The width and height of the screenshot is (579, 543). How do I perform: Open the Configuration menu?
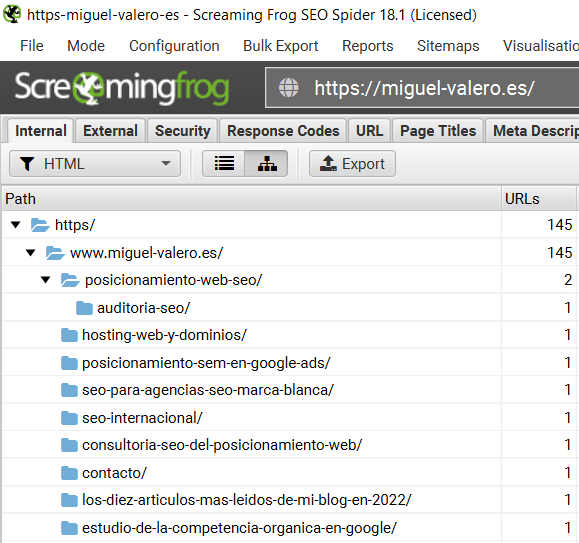coord(174,46)
